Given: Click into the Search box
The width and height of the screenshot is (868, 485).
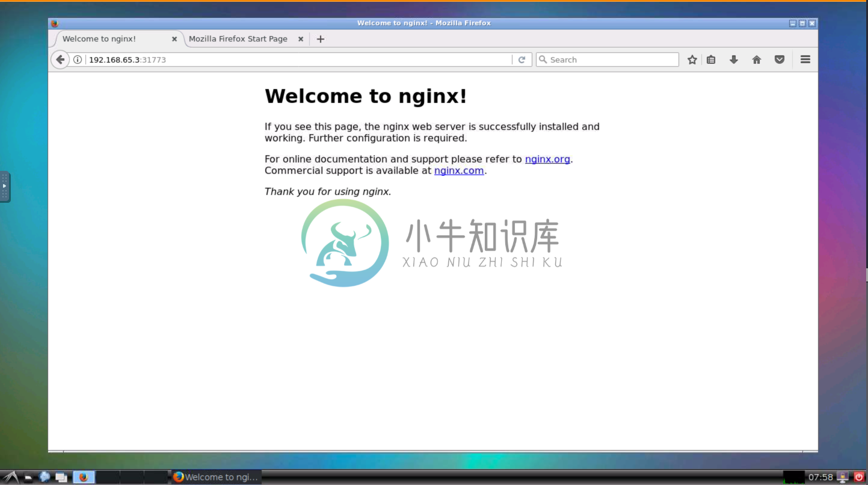Looking at the screenshot, I should tap(608, 60).
